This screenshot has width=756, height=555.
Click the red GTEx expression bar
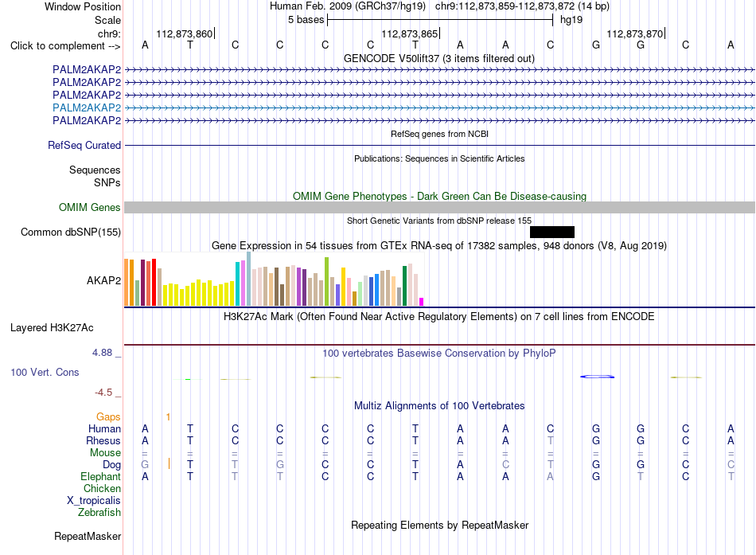pos(154,283)
